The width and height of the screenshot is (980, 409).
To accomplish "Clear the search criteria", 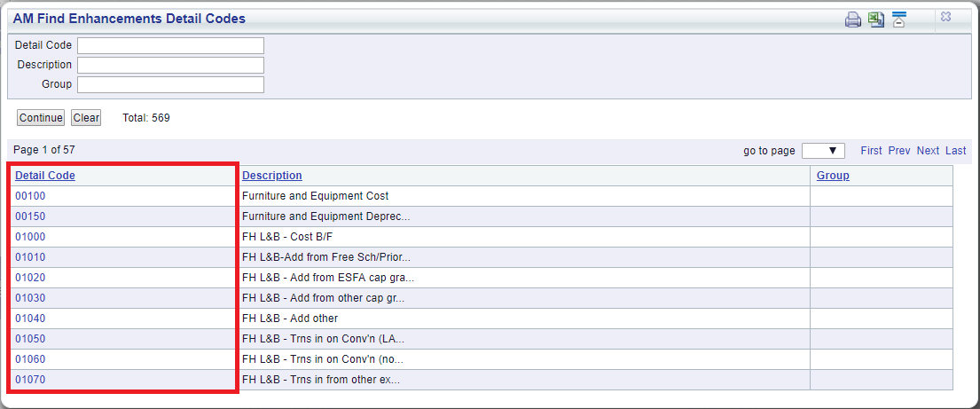I will (x=86, y=118).
